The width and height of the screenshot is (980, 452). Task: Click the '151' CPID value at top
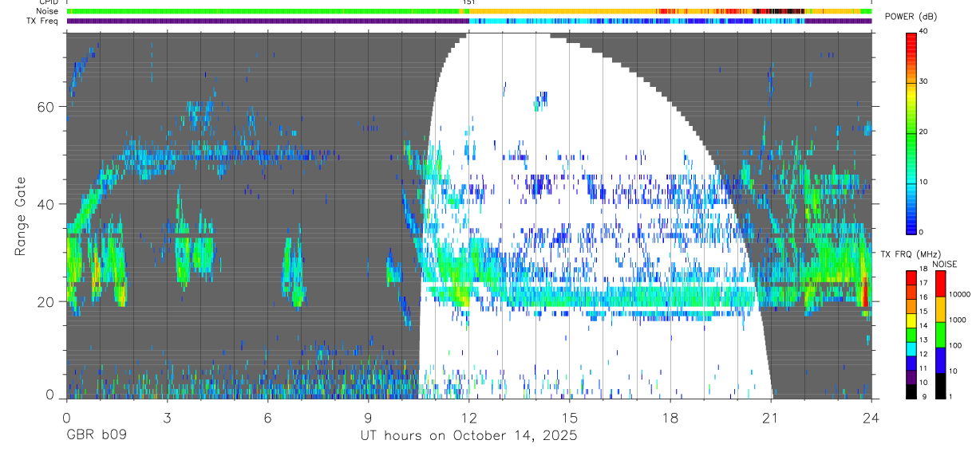tap(468, 2)
